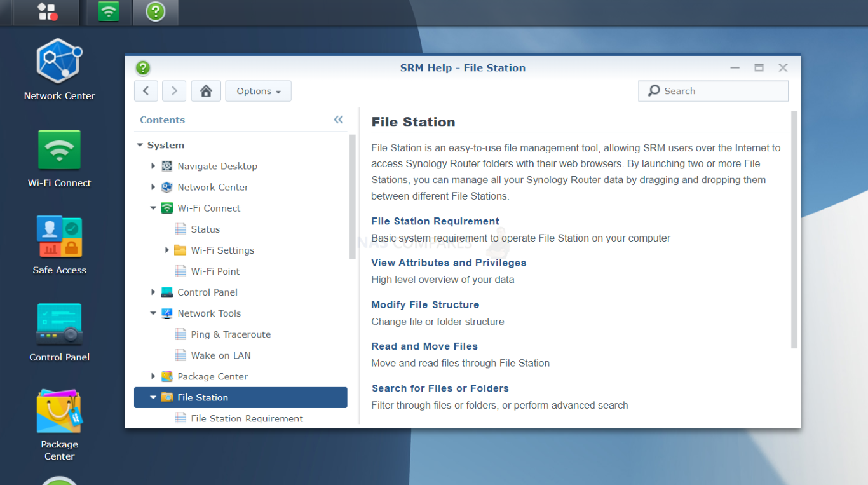Collapse the Network Tools tree node
The height and width of the screenshot is (485, 868).
click(x=153, y=313)
